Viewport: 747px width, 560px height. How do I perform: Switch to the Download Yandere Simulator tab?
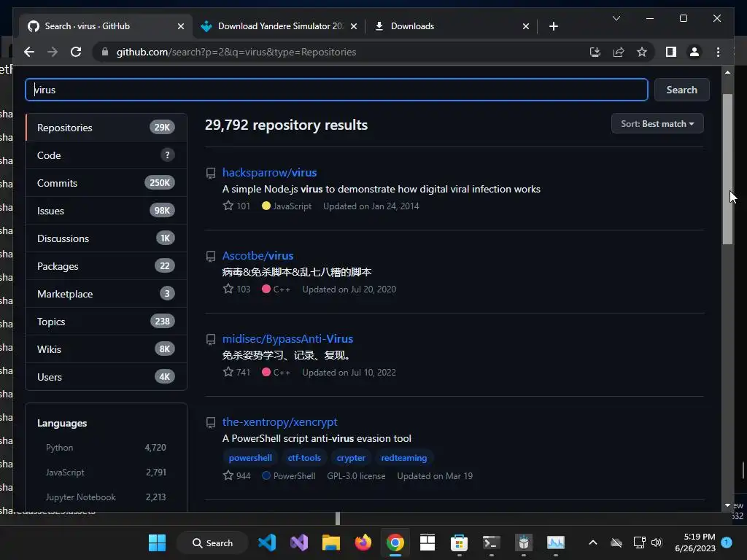[x=279, y=26]
